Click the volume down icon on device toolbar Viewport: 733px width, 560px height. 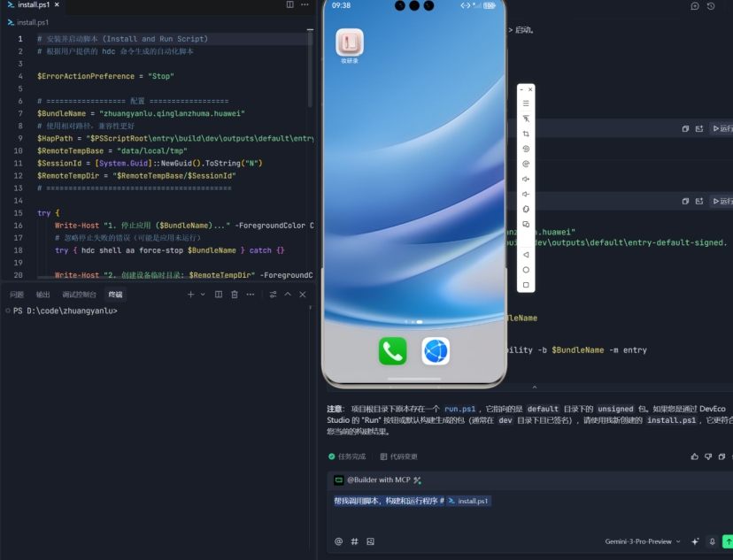526,194
